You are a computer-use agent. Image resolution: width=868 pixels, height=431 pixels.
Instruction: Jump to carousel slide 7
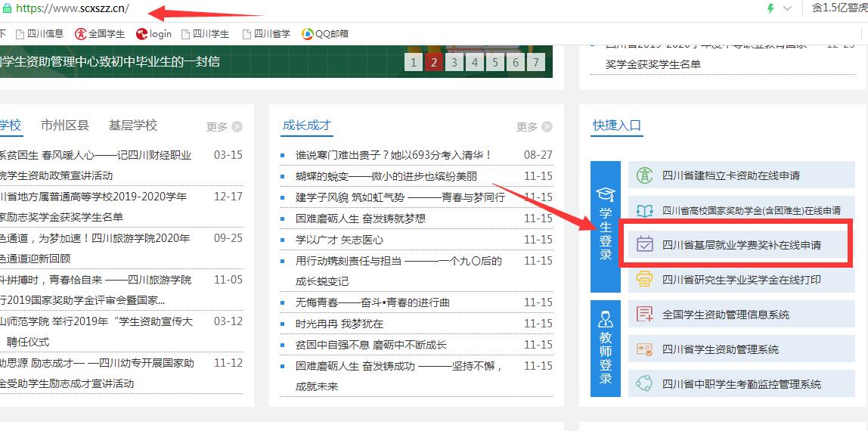535,62
